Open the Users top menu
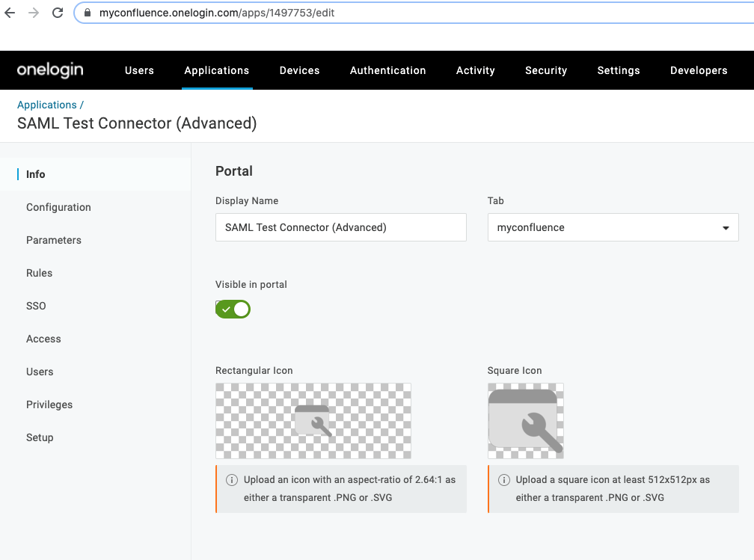 point(139,70)
